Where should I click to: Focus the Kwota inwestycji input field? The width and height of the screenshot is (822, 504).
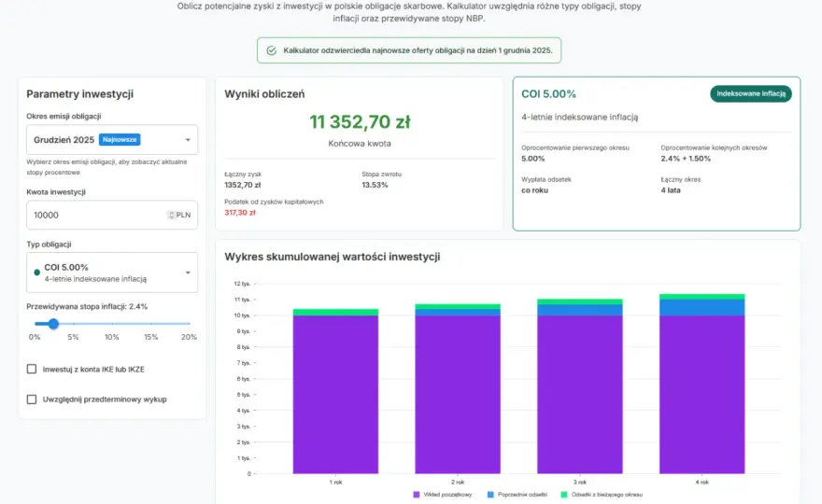[112, 215]
